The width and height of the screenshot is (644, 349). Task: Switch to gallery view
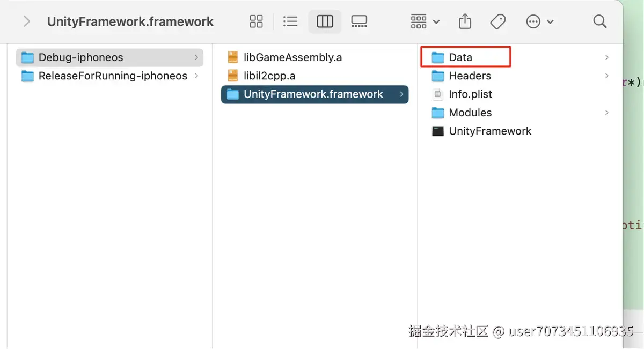(359, 21)
